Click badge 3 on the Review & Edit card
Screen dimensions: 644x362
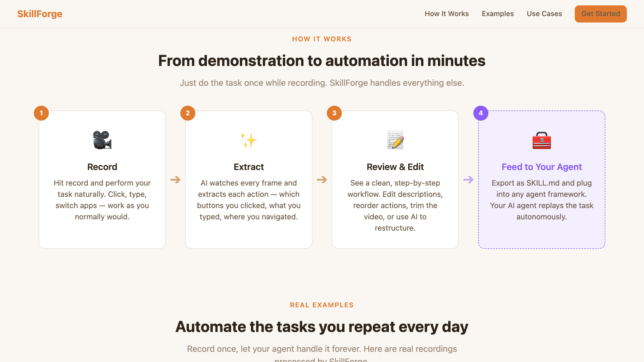tap(334, 113)
